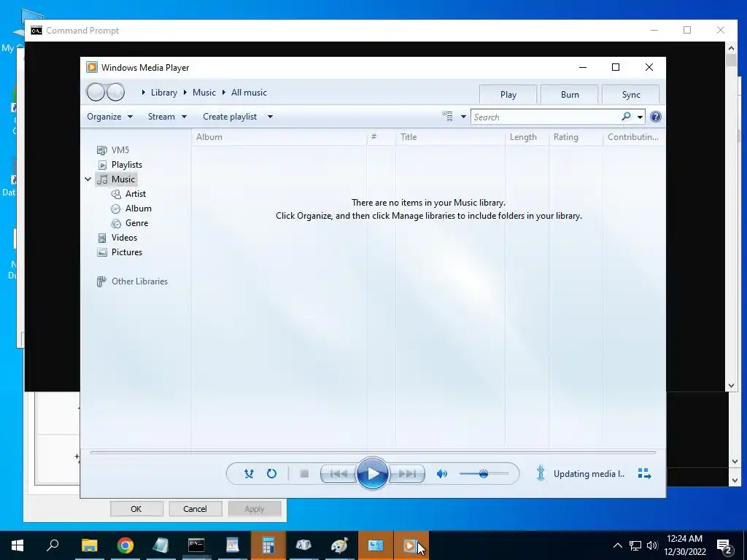Screen dimensions: 747x560
Task: Click Cancel in the background dialog
Action: (195, 508)
